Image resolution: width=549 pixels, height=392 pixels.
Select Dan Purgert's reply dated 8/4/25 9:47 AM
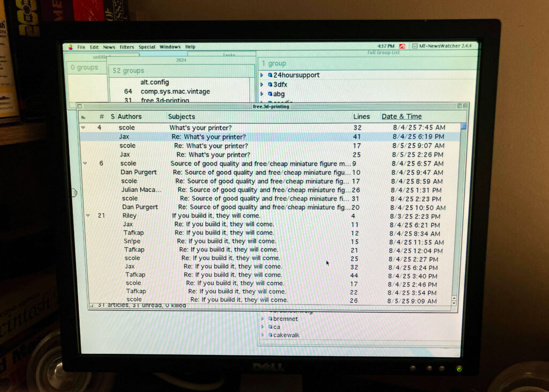[x=270, y=172]
